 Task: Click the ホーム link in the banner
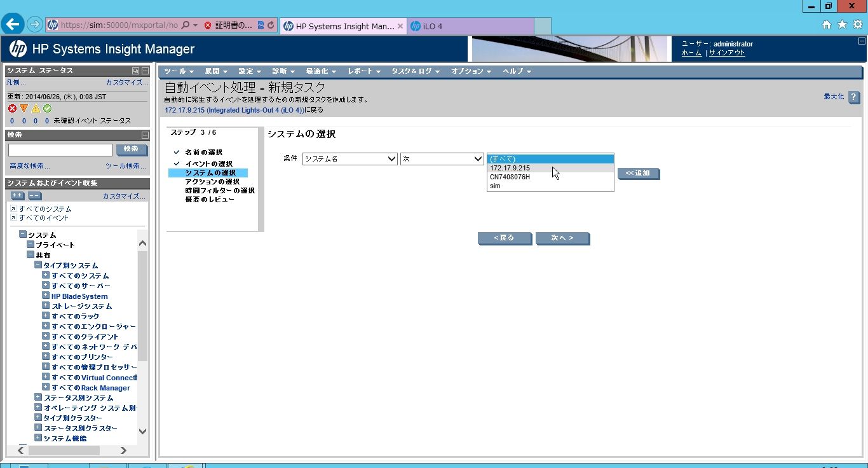point(691,53)
